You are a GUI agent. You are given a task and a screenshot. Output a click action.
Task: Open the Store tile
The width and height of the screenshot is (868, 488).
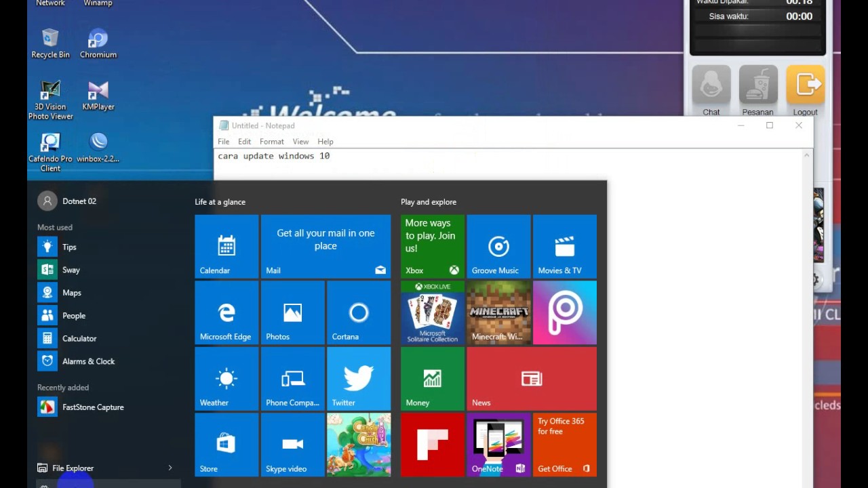click(x=226, y=445)
